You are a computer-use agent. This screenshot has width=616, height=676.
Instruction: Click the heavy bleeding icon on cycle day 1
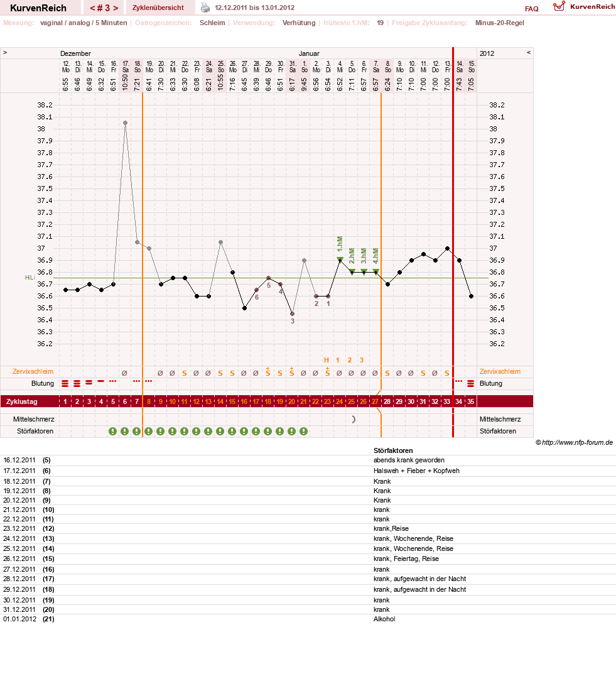point(65,383)
